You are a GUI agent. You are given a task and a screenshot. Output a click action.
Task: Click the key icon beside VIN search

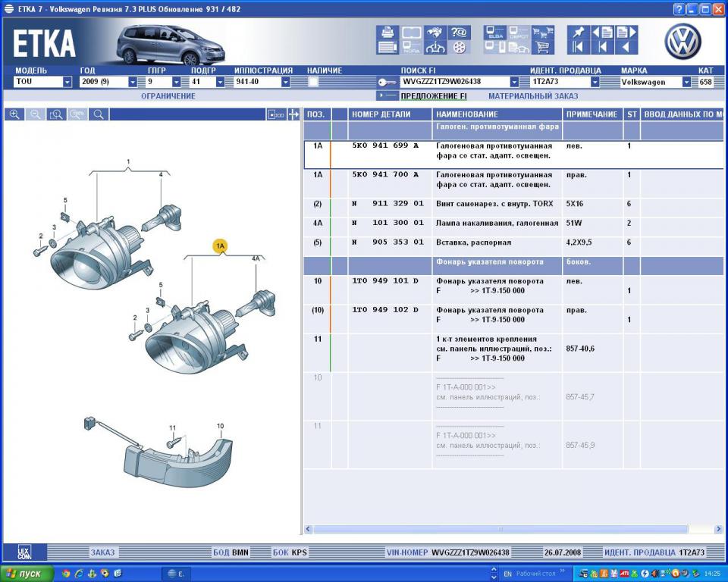[x=386, y=82]
